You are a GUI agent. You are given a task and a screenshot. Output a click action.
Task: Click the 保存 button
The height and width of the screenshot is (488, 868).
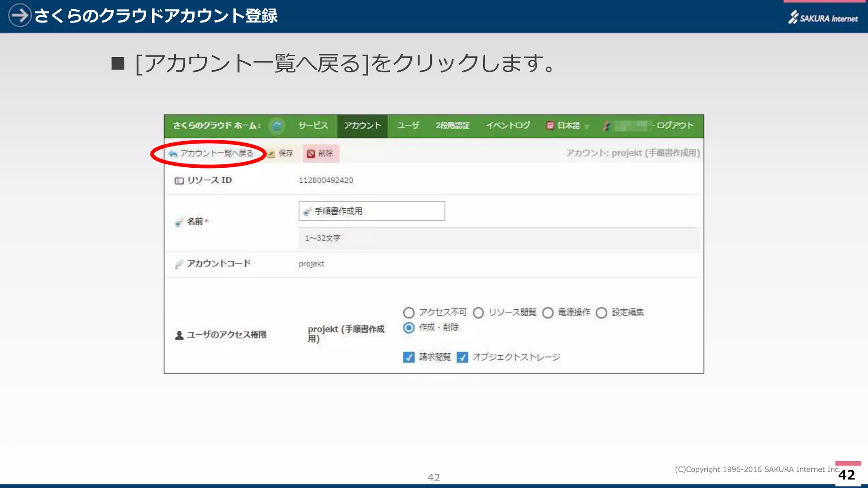point(280,153)
